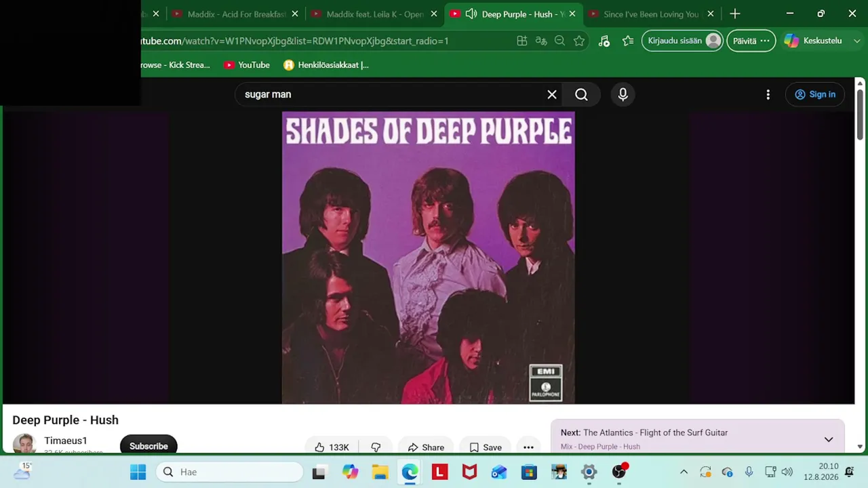Open the weather widget showing 15°

point(22,471)
